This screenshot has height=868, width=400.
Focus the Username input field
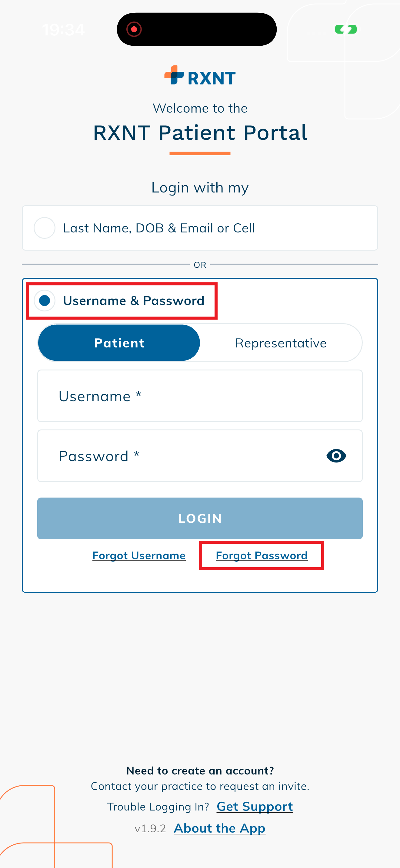(x=200, y=396)
